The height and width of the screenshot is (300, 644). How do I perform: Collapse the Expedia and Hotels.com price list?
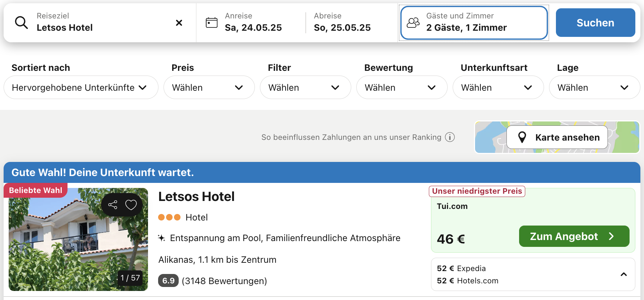tap(623, 274)
